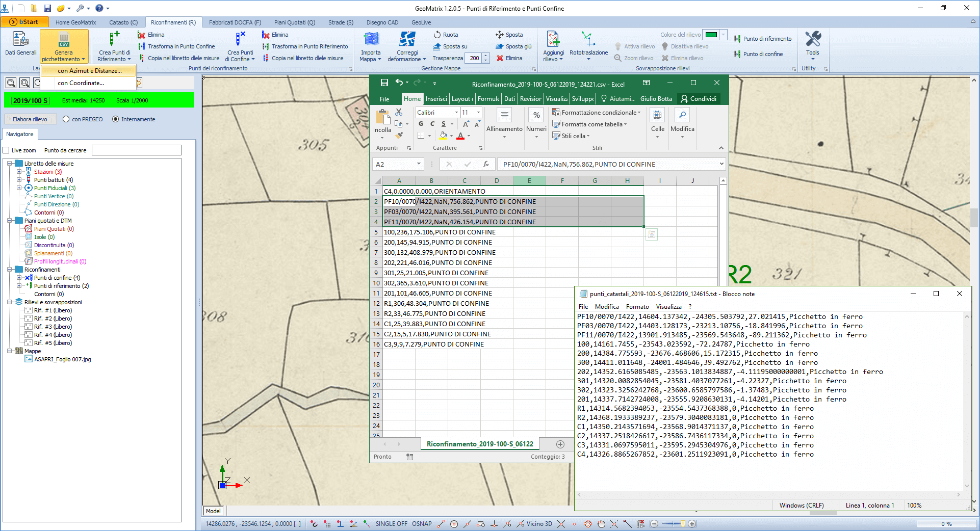This screenshot has width=980, height=531.
Task: Open Excel font name dropdown
Action: [x=456, y=113]
